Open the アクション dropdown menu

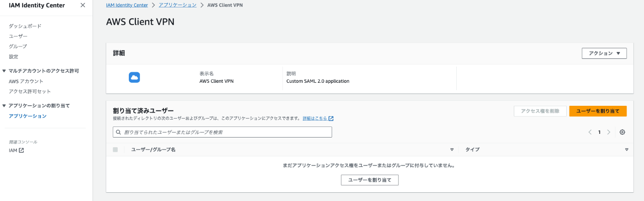click(x=604, y=53)
